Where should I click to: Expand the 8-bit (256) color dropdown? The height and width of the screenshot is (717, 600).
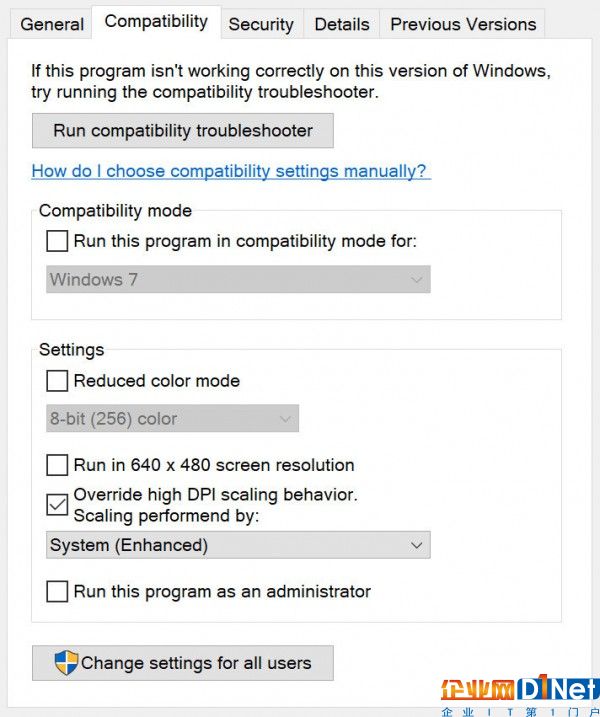(x=172, y=418)
